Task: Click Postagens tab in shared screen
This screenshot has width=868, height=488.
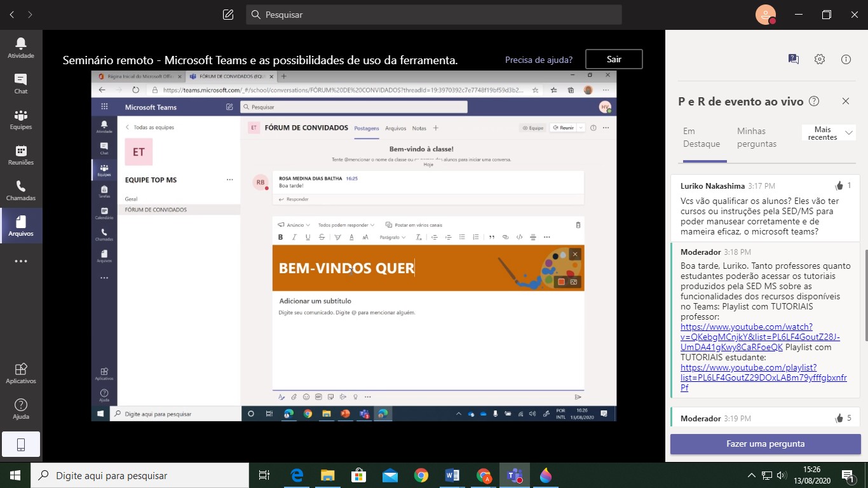Action: (x=367, y=128)
